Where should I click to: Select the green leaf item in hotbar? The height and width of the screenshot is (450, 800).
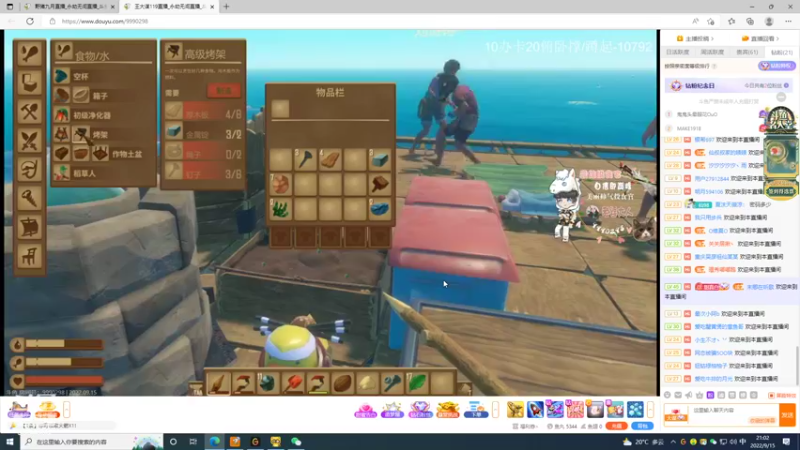click(x=417, y=383)
